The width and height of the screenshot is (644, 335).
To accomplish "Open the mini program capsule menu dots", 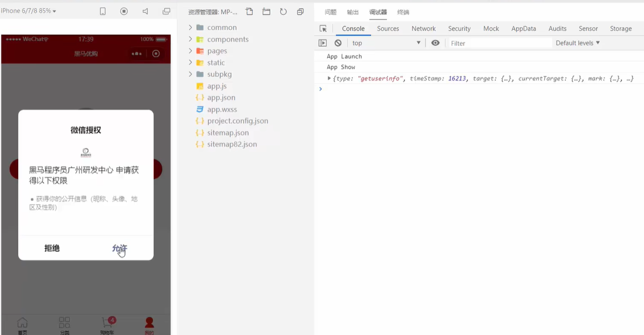I will (137, 53).
